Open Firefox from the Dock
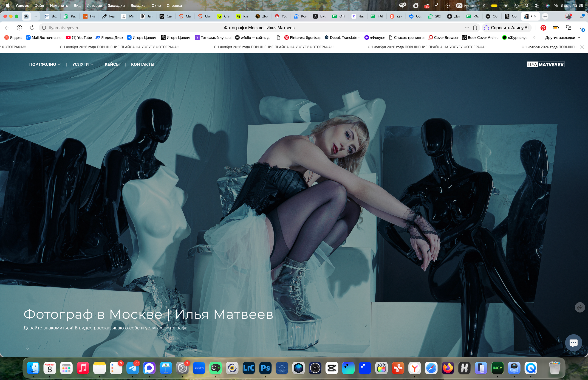 [x=448, y=368]
